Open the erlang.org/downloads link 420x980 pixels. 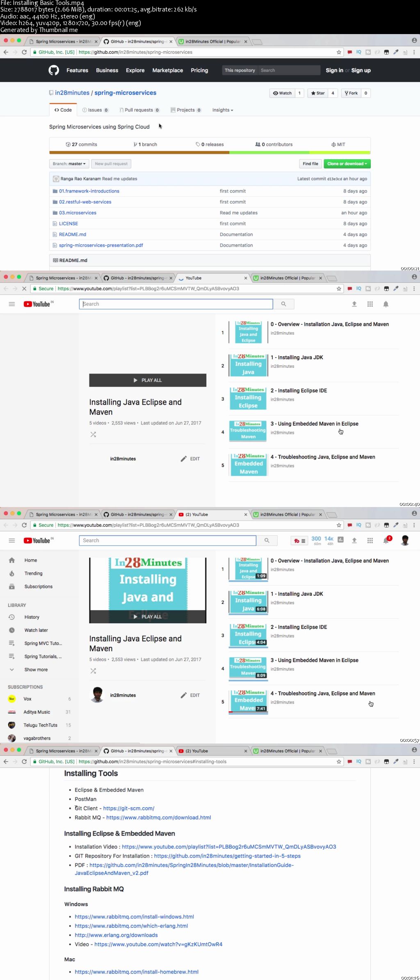tap(116, 935)
